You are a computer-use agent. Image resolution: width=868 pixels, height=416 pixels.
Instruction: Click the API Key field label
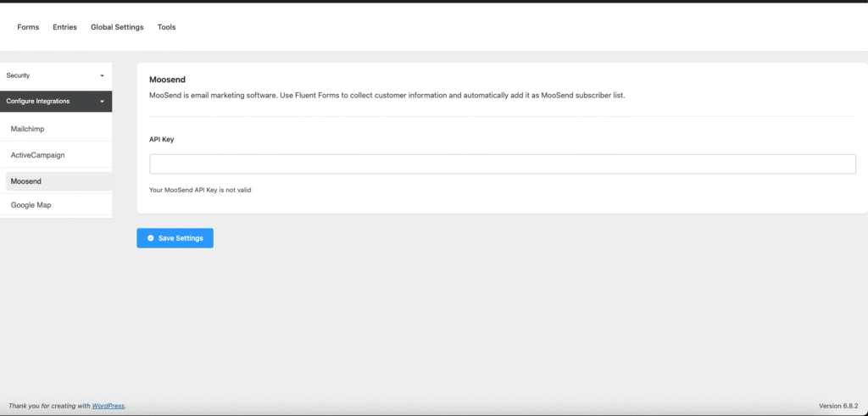pos(162,139)
